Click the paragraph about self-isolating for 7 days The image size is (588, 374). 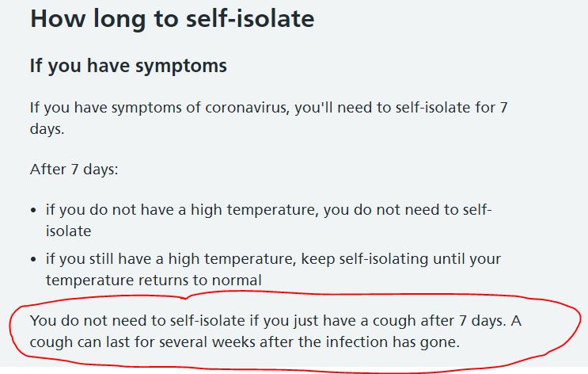point(268,118)
